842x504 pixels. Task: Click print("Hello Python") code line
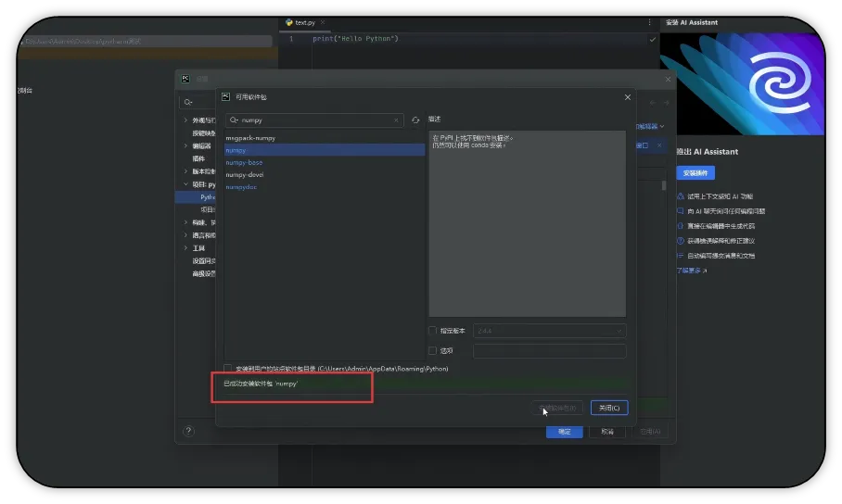(x=355, y=39)
